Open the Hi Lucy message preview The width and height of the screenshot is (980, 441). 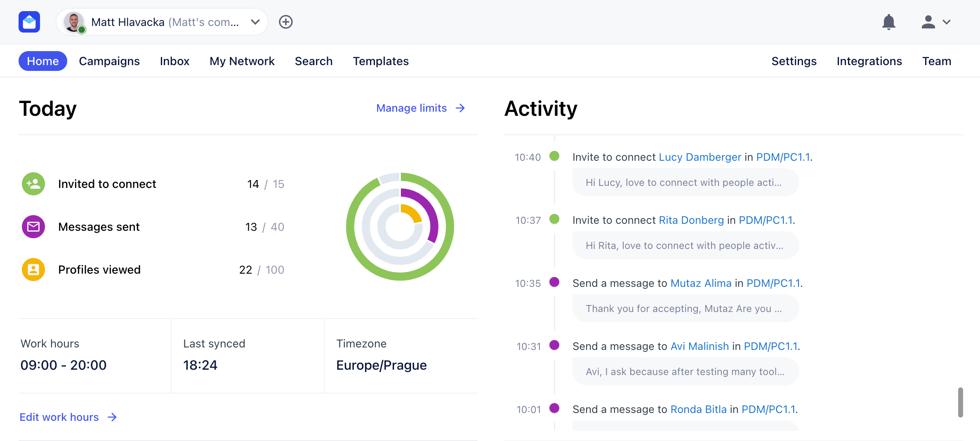coord(686,182)
